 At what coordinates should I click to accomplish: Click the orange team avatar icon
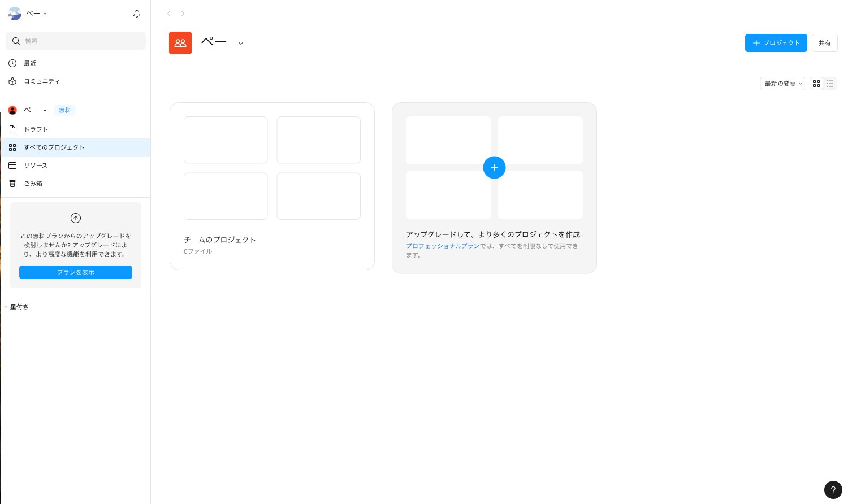pyautogui.click(x=180, y=42)
